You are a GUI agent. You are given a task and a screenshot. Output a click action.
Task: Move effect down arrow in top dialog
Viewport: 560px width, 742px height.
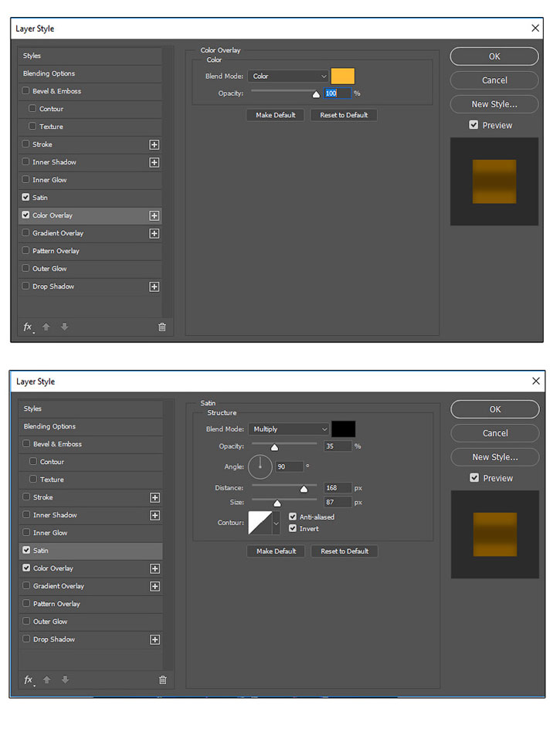(64, 327)
